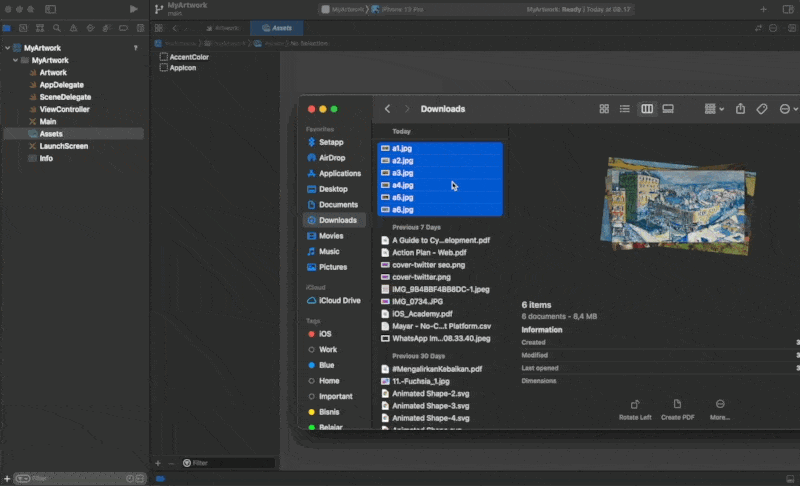
Task: Switch to the Assets editor tab
Action: [x=277, y=28]
